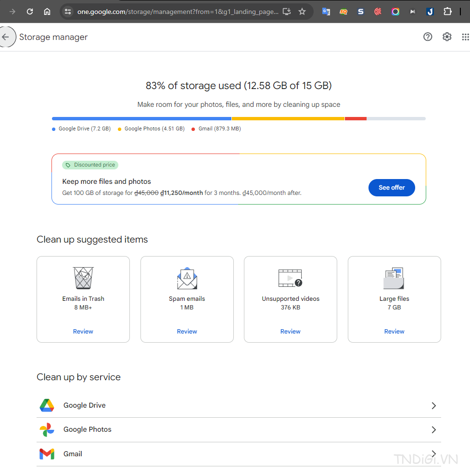Open the dark blue J extension icon
This screenshot has height=476, width=470.
click(430, 12)
